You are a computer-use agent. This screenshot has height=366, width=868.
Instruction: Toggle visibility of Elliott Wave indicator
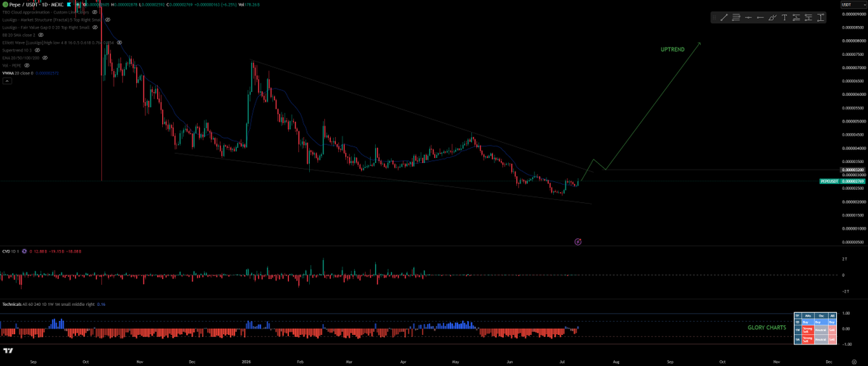tap(119, 43)
